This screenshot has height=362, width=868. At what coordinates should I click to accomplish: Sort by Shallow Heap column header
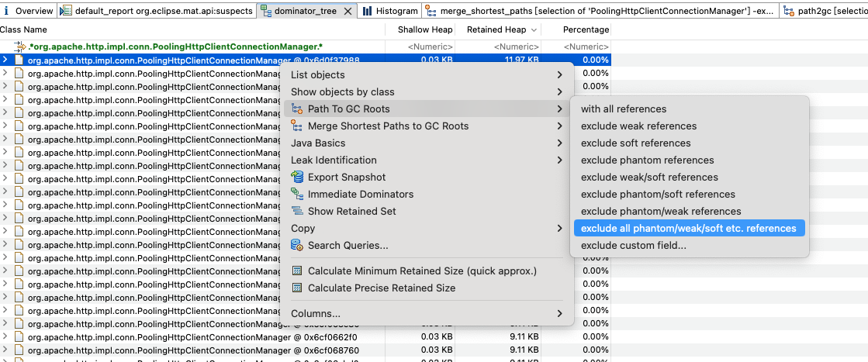(421, 29)
